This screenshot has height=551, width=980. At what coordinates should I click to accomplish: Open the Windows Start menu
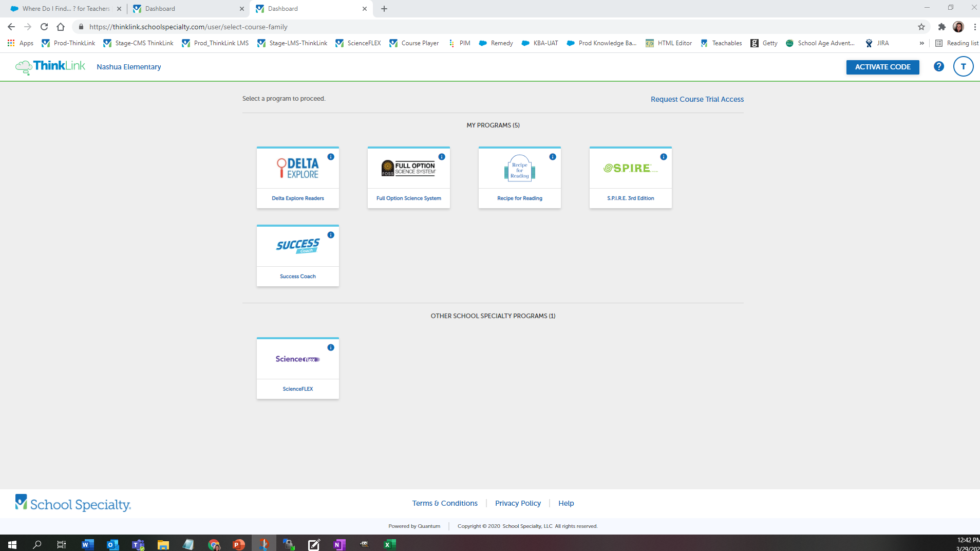12,544
